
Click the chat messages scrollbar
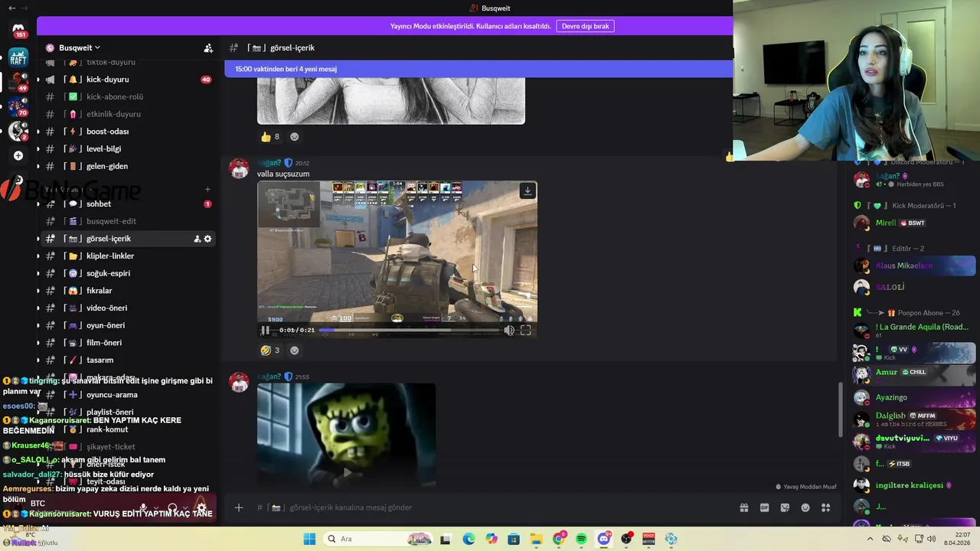click(x=841, y=410)
